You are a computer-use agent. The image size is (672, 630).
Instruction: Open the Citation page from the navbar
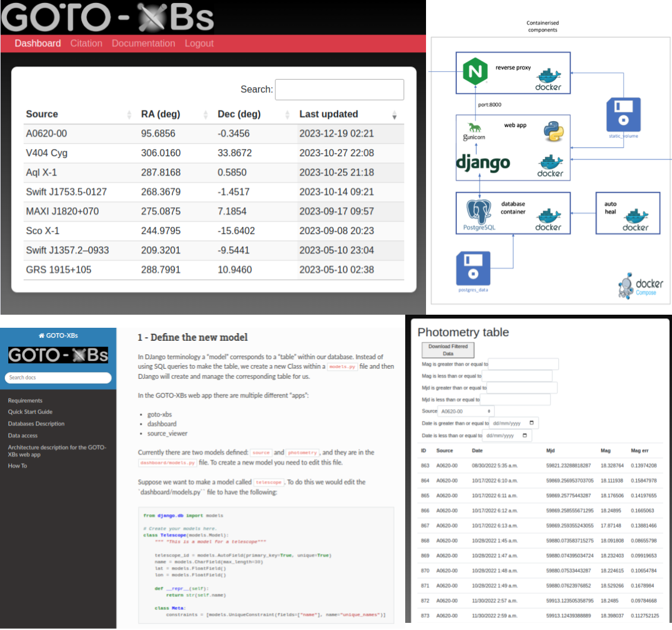[x=86, y=43]
